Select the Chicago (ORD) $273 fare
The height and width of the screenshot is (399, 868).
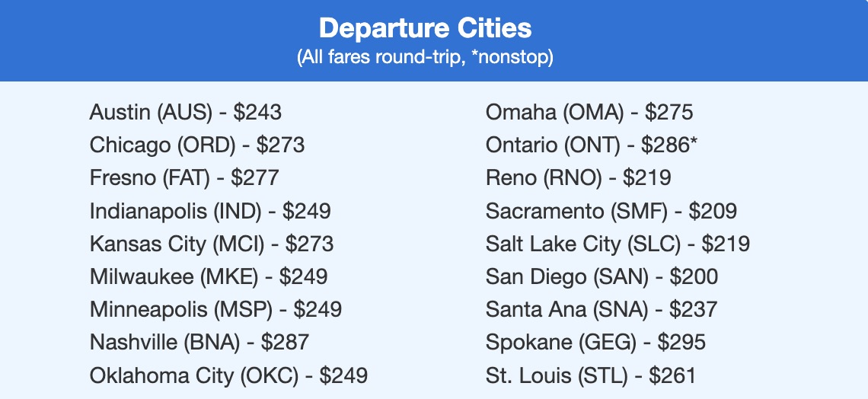tap(197, 145)
